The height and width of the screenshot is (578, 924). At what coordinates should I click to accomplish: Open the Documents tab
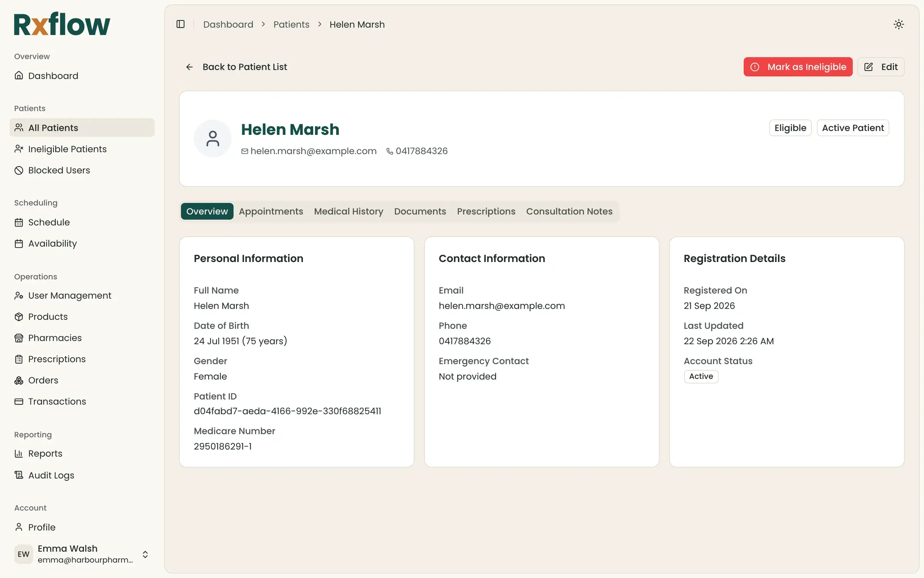click(x=420, y=211)
